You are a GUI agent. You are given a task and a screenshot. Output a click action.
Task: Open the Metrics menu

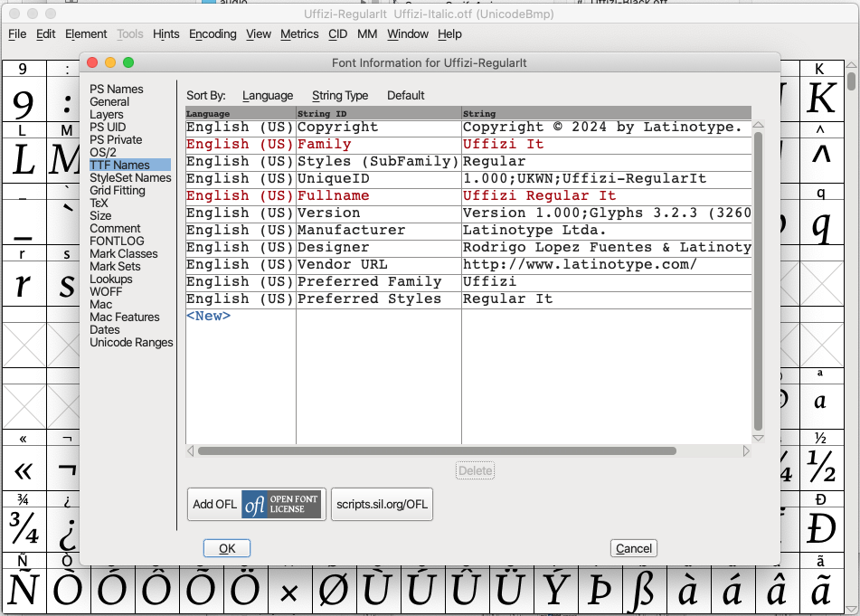[299, 34]
